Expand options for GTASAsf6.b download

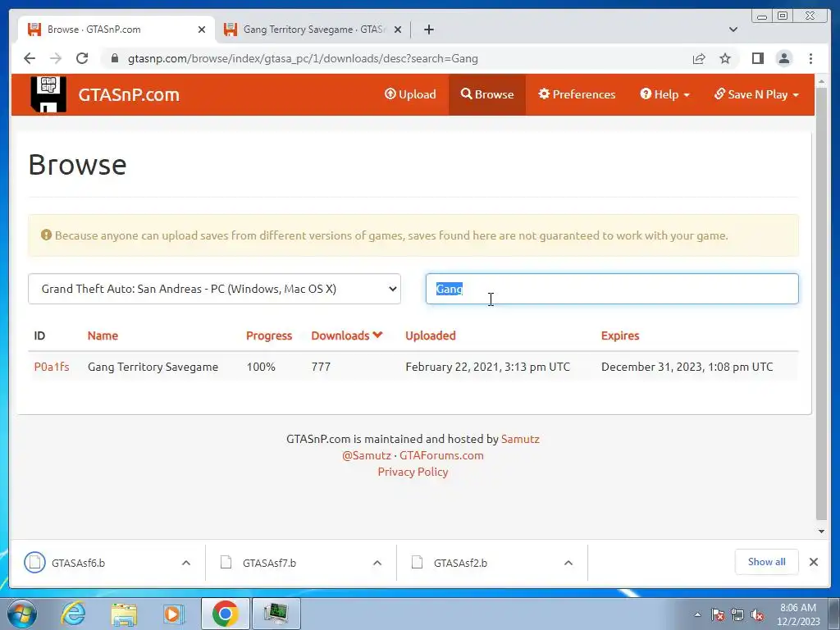pyautogui.click(x=186, y=563)
